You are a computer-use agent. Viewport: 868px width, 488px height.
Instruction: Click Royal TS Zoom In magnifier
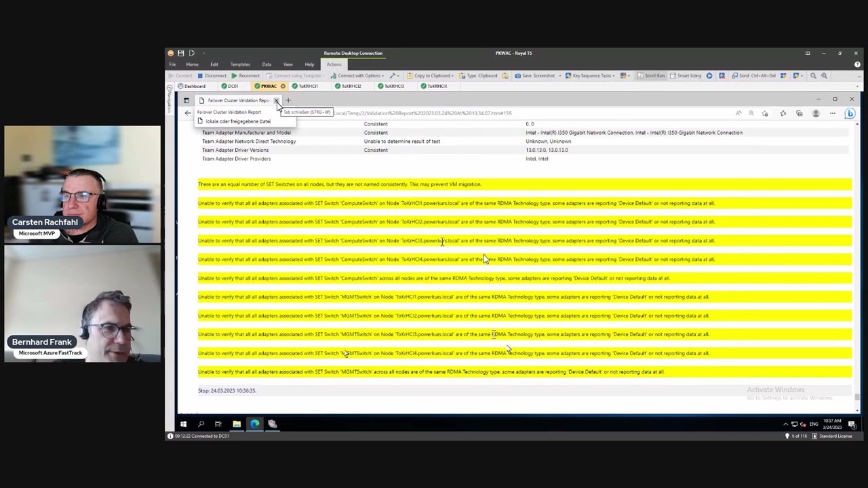click(824, 76)
